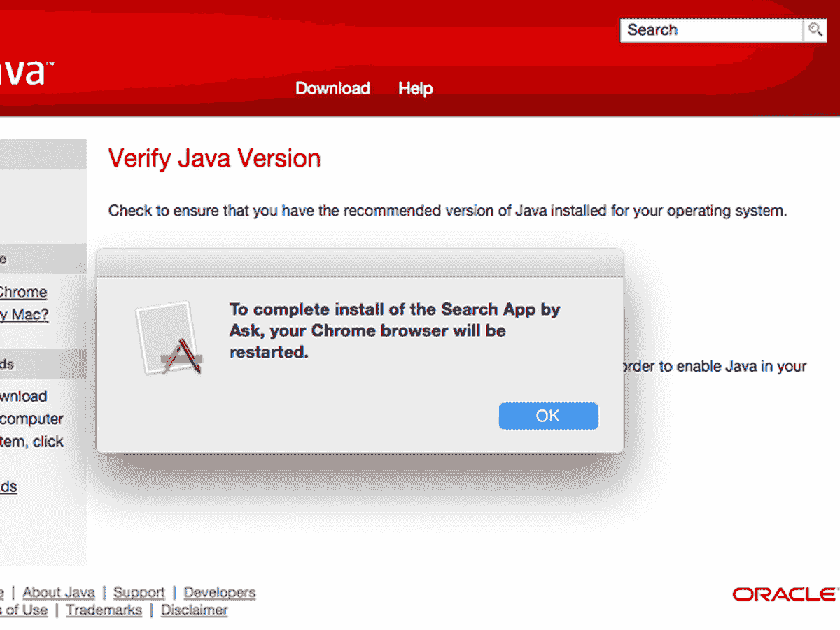Open the Disclaimer footer link
This screenshot has width=840, height=630.
coord(195,610)
